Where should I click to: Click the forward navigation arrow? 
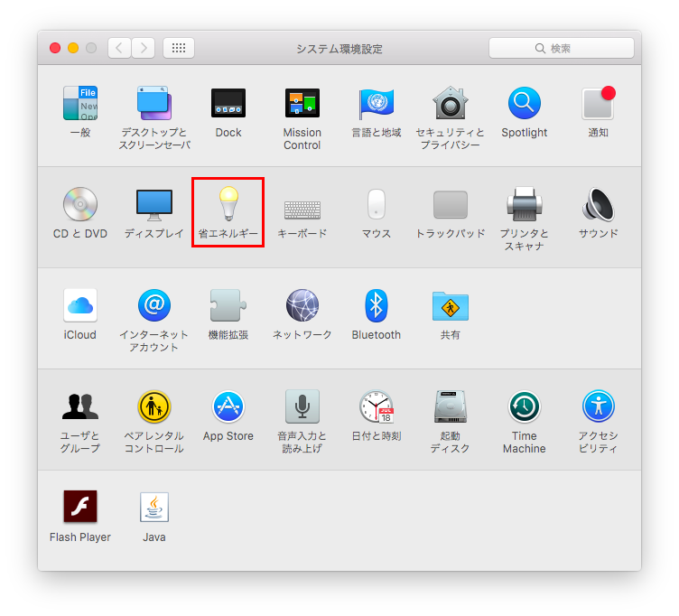[144, 48]
